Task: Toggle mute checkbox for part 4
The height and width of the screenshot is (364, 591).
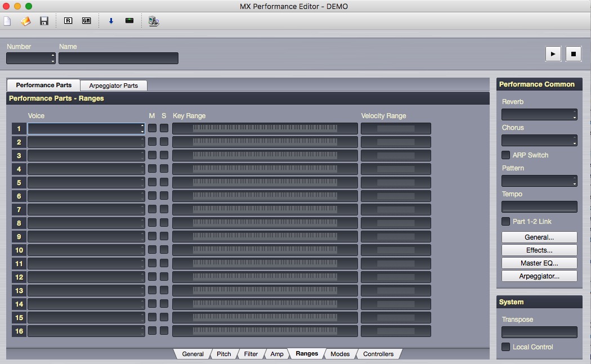Action: [153, 168]
